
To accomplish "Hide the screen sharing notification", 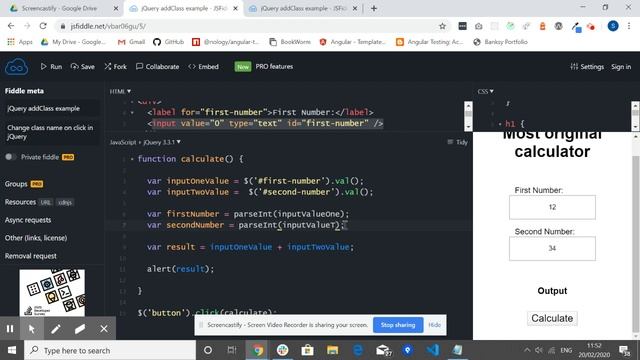I will pyautogui.click(x=435, y=325).
